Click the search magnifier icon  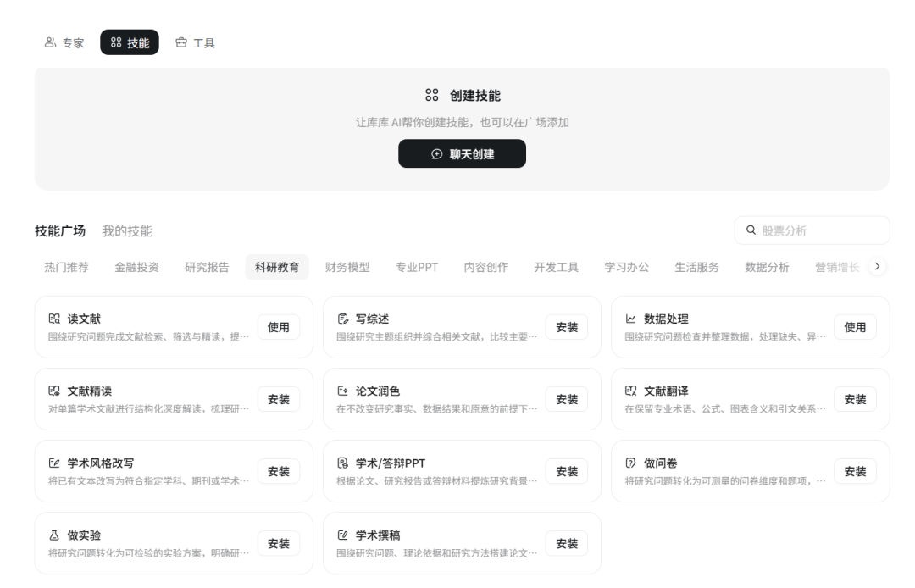[x=751, y=230]
